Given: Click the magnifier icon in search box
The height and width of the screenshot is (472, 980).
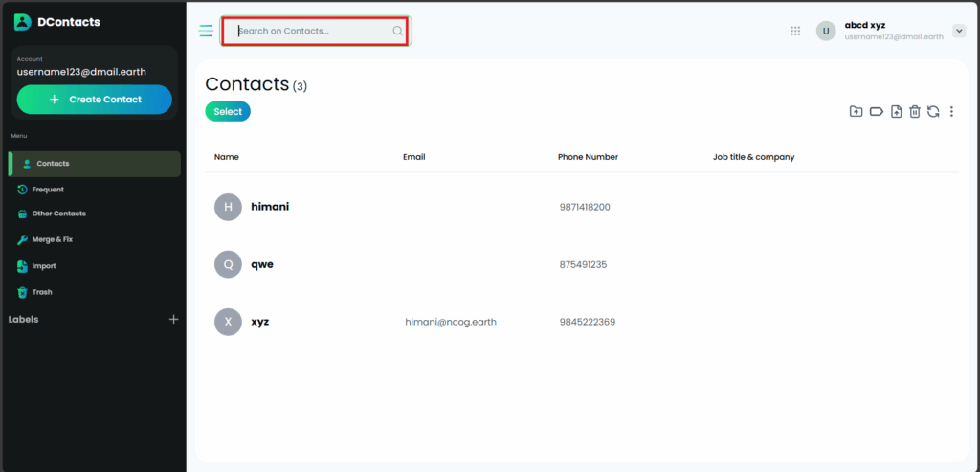Looking at the screenshot, I should tap(397, 31).
